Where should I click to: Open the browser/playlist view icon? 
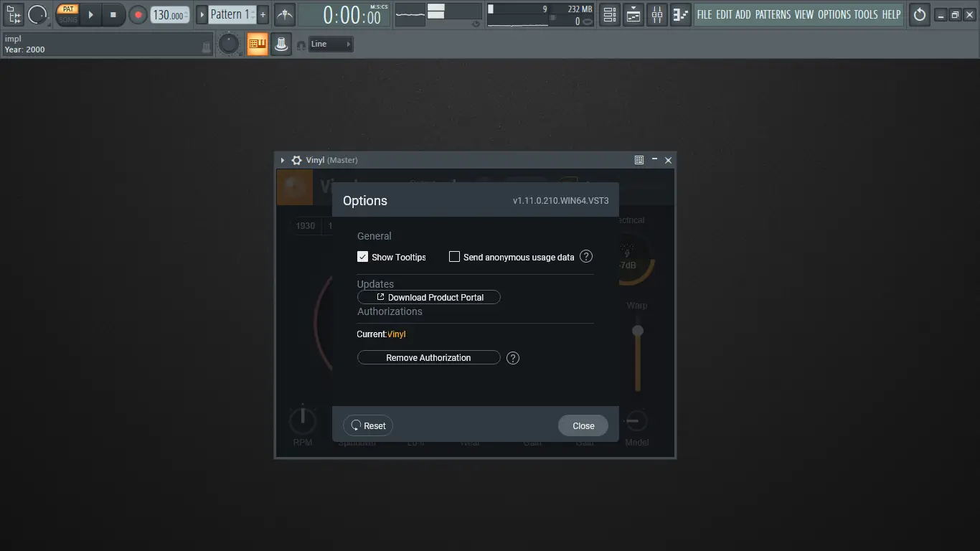[x=14, y=14]
